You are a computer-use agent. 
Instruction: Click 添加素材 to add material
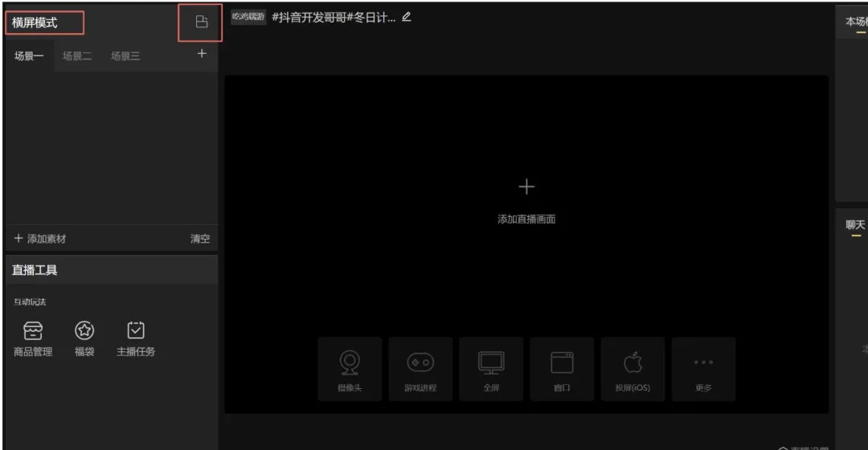pyautogui.click(x=40, y=239)
